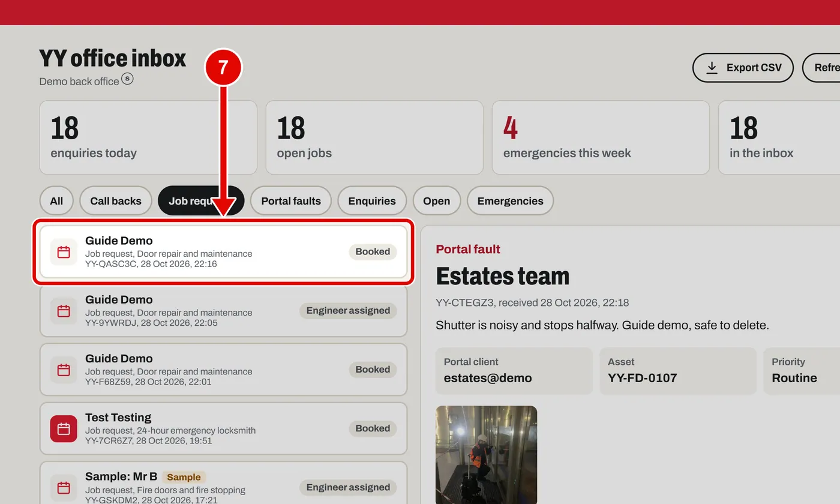This screenshot has width=840, height=504.
Task: Click calendar icon on Sample: Mr B row
Action: (64, 487)
